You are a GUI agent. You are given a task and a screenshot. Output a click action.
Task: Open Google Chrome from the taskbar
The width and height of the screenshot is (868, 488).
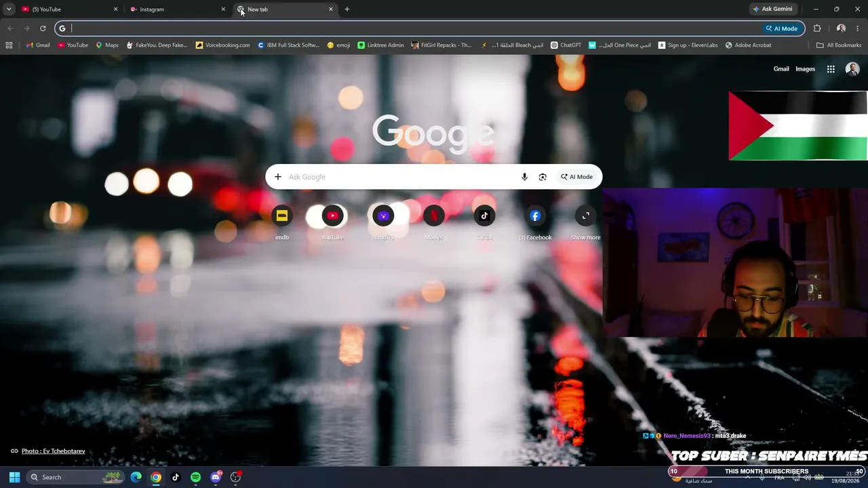click(x=156, y=477)
